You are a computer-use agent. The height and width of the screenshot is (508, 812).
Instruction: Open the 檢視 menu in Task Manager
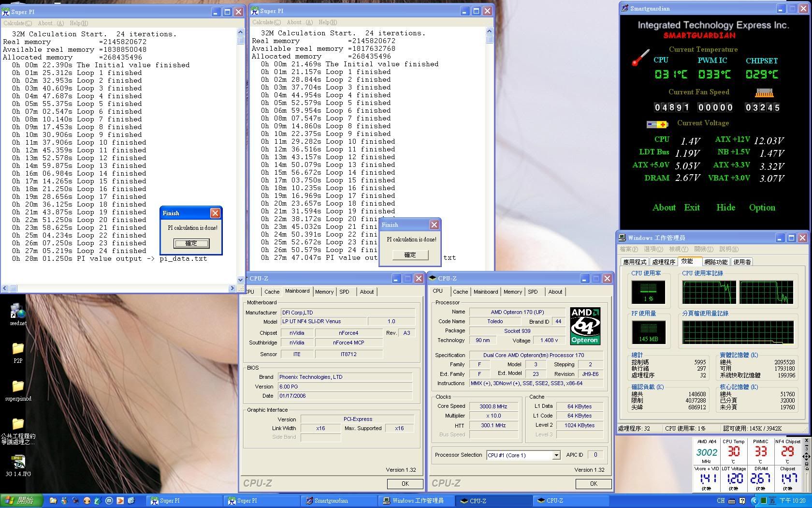[678, 249]
